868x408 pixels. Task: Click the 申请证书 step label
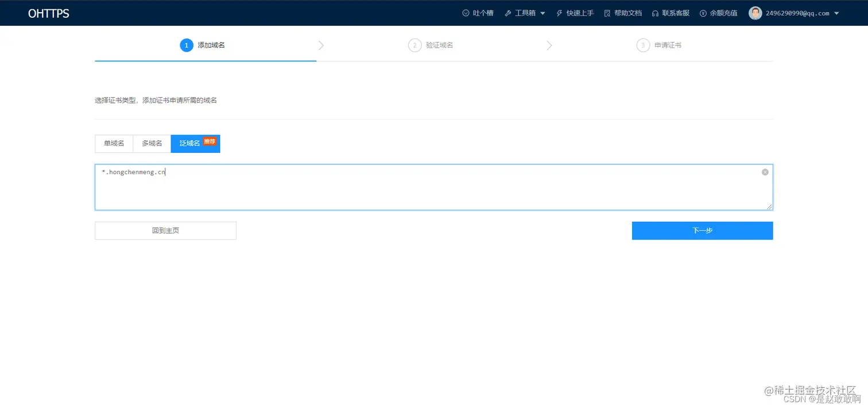[x=668, y=45]
